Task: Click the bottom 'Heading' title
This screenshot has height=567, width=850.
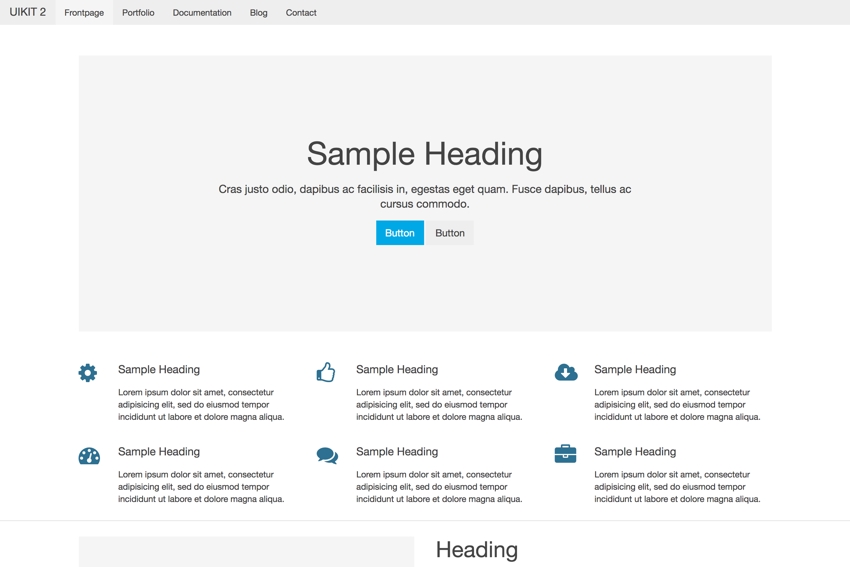Action: click(477, 550)
